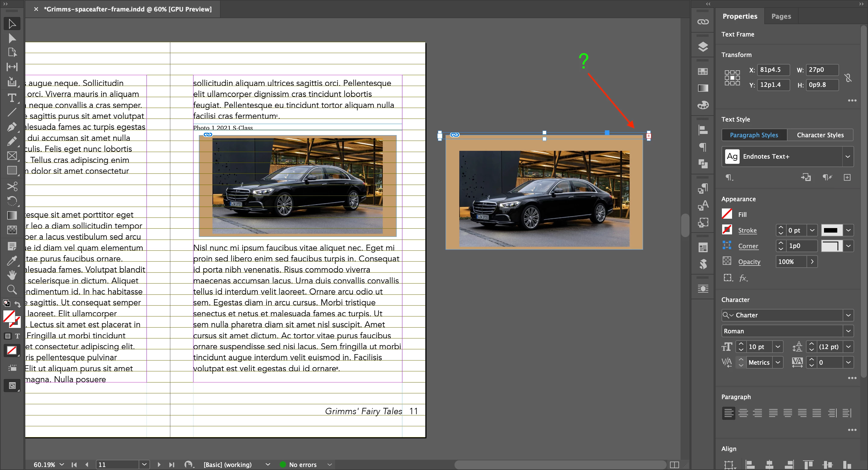The image size is (868, 470).
Task: Click the Stroke link label
Action: tap(747, 230)
